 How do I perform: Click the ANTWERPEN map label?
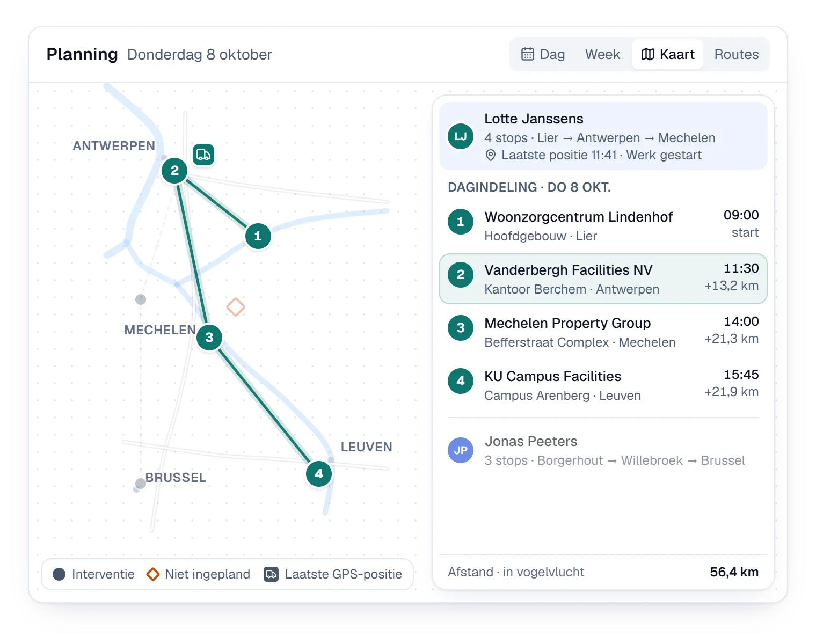(114, 146)
